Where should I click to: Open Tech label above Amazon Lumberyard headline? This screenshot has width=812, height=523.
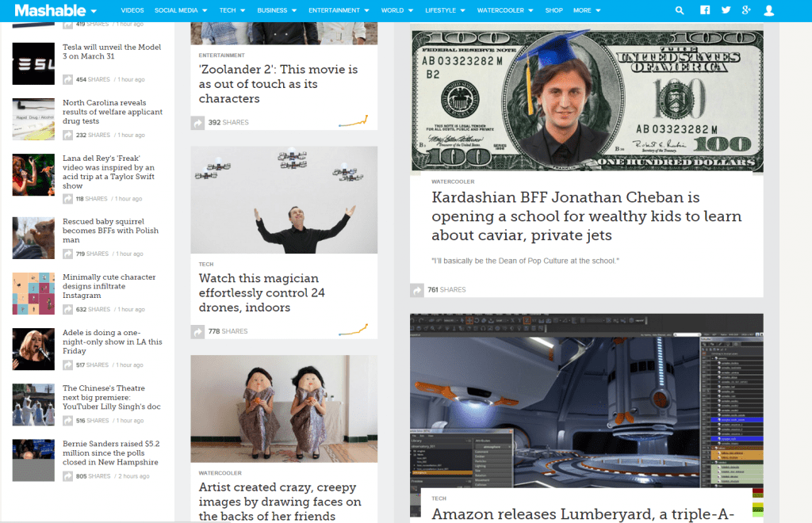pos(439,498)
